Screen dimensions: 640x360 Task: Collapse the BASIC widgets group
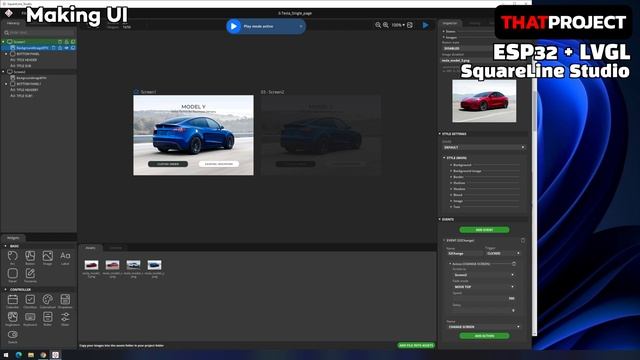(5, 246)
